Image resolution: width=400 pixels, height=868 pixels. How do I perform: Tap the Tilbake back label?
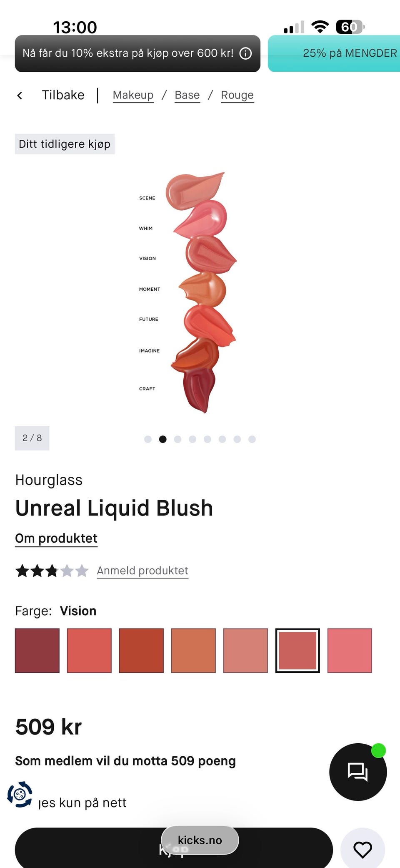[63, 95]
